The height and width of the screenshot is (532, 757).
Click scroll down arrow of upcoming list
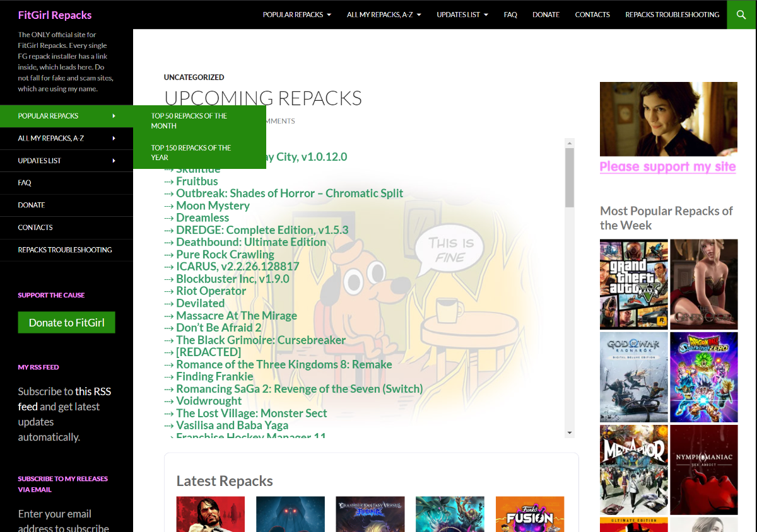[570, 433]
